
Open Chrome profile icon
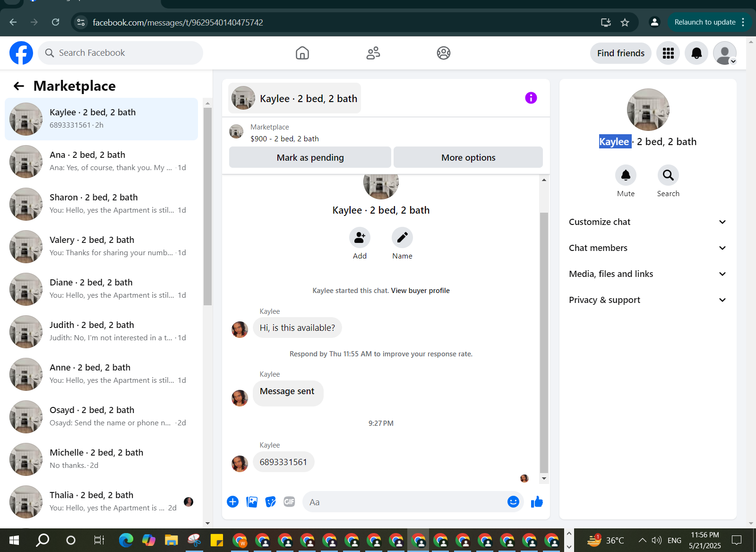point(654,22)
